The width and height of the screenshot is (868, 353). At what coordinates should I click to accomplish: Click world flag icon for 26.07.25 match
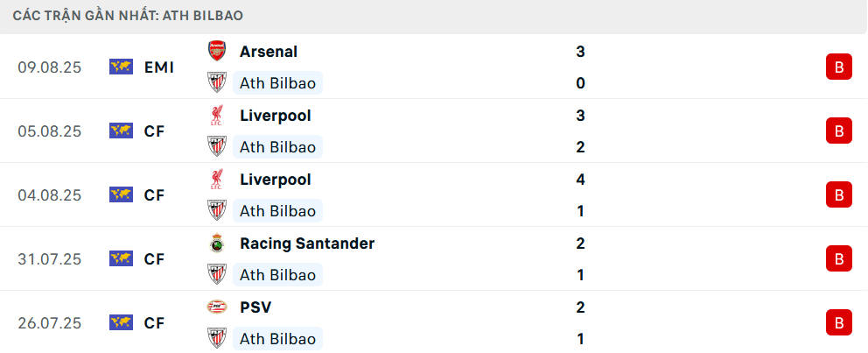coord(121,322)
